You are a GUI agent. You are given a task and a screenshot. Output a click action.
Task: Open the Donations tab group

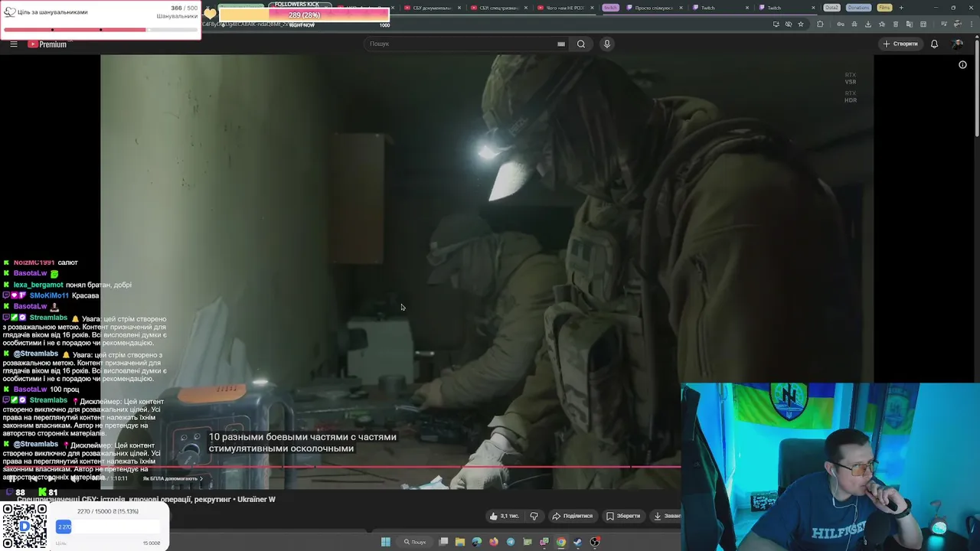click(x=858, y=8)
